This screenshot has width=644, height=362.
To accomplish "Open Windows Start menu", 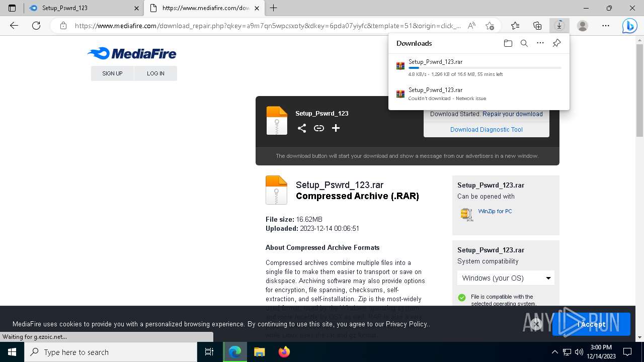I will [12, 352].
